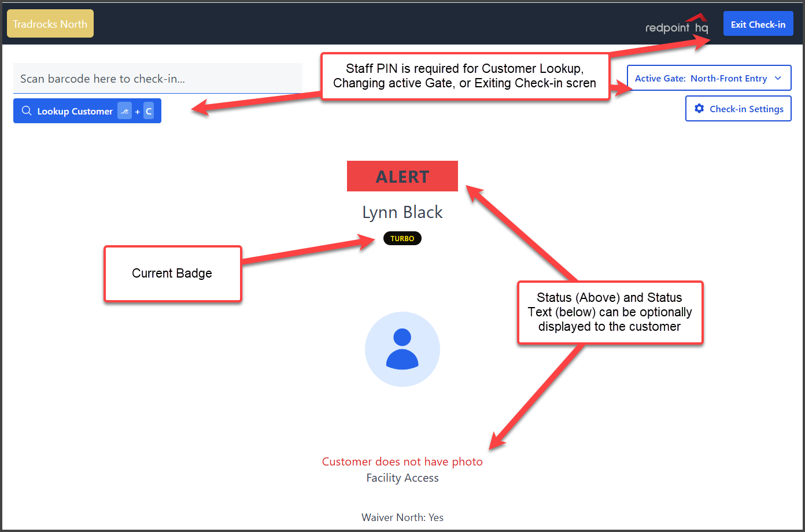Click the Lookup Customer button label

[75, 111]
